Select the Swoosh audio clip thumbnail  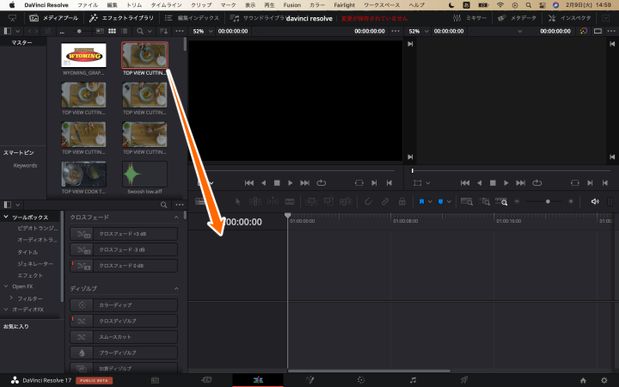[144, 173]
